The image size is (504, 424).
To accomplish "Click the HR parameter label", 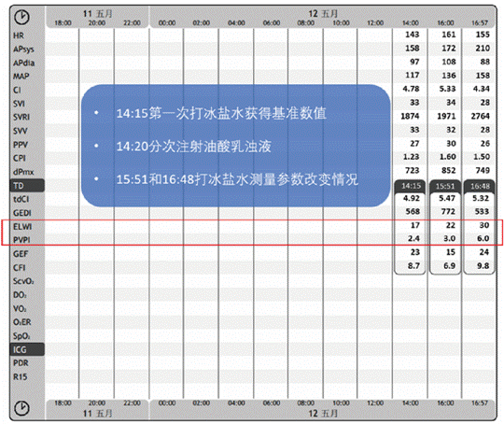I will pos(19,35).
